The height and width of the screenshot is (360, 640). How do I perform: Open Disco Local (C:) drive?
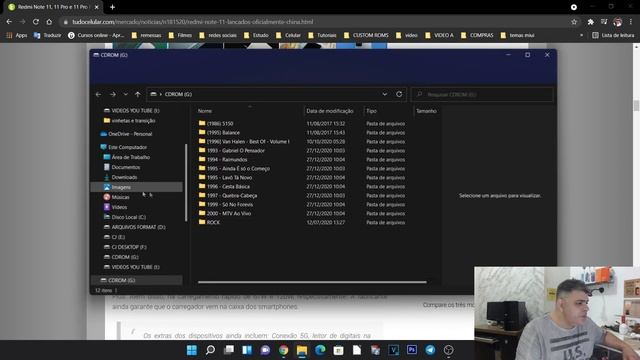tap(124, 217)
